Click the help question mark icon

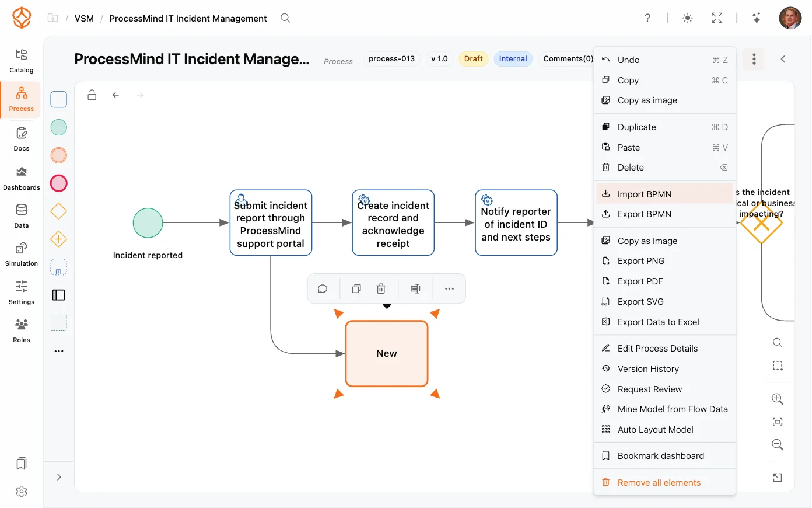coord(647,18)
